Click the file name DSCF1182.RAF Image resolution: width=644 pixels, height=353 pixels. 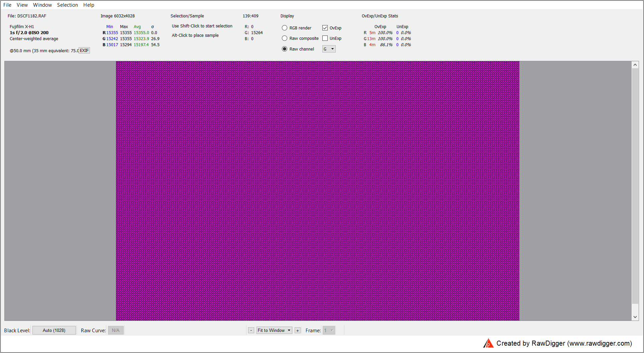(x=32, y=16)
